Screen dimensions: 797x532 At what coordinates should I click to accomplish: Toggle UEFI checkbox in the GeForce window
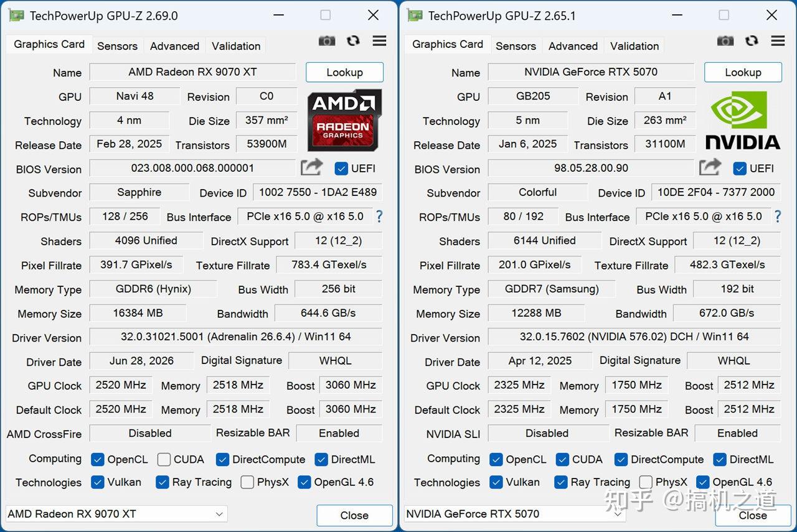[x=740, y=168]
